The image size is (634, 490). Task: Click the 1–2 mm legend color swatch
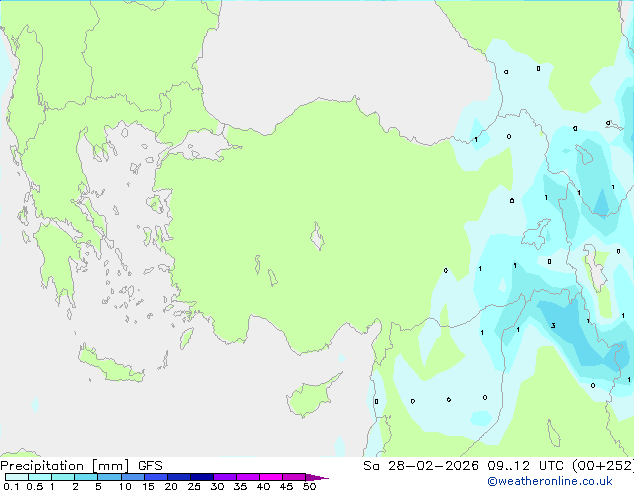point(63,477)
